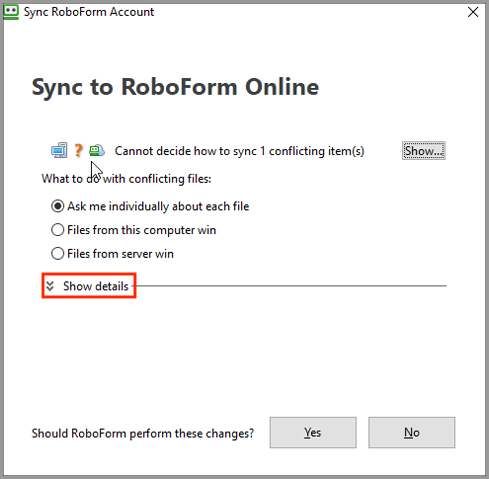The image size is (489, 479).
Task: Click the orange question mark conflict icon
Action: pyautogui.click(x=78, y=150)
